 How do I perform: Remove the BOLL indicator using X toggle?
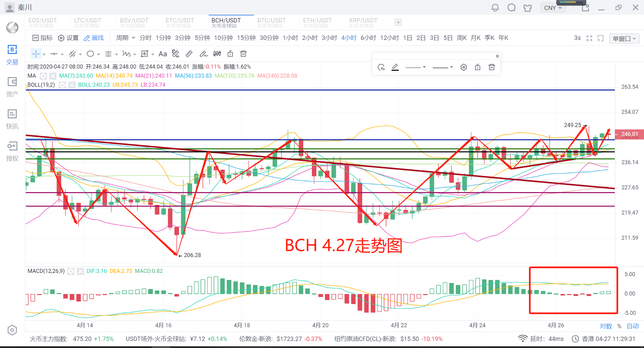point(72,85)
